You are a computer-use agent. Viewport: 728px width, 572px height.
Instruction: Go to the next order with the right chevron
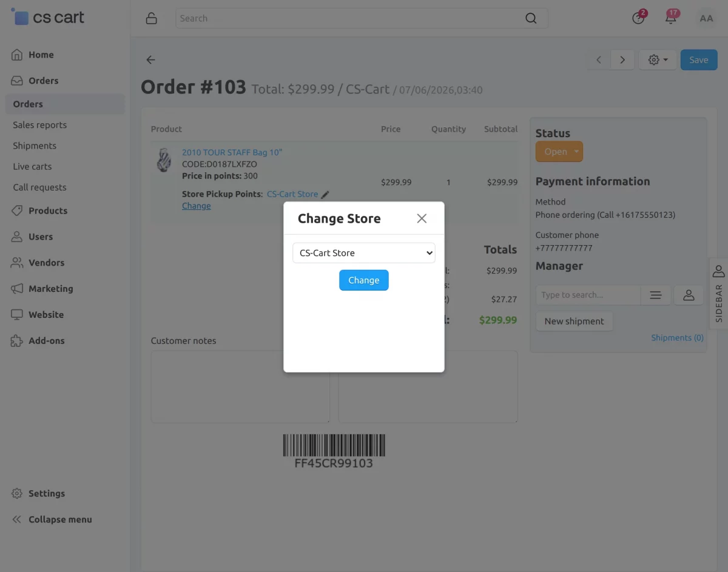tap(622, 59)
